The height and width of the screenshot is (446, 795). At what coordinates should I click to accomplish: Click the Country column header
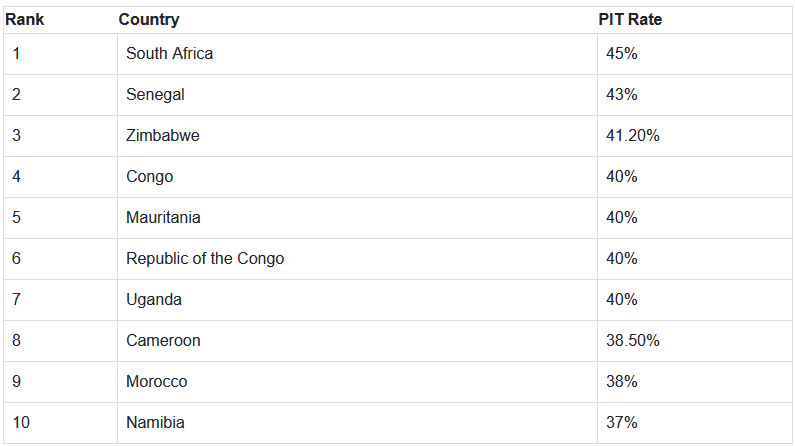tap(149, 19)
